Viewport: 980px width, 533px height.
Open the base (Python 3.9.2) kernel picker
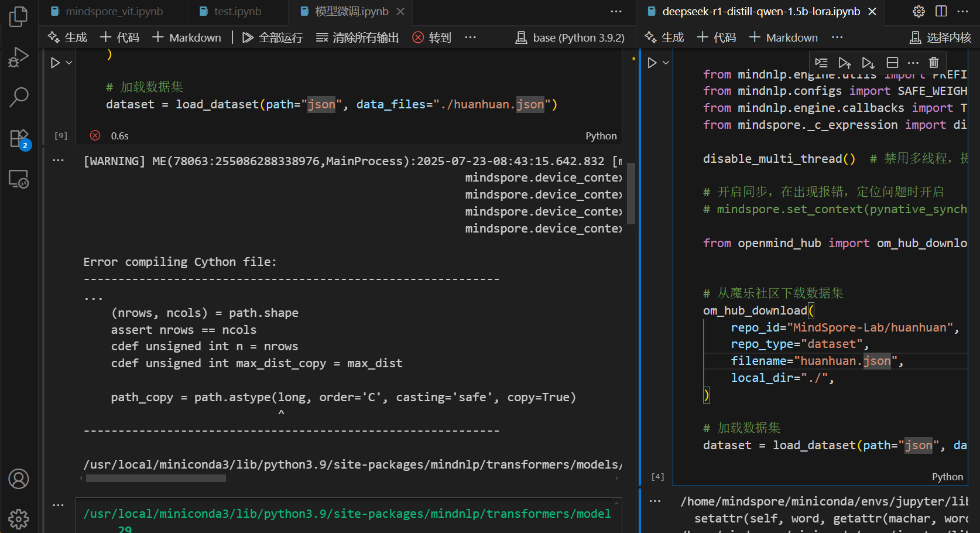570,37
